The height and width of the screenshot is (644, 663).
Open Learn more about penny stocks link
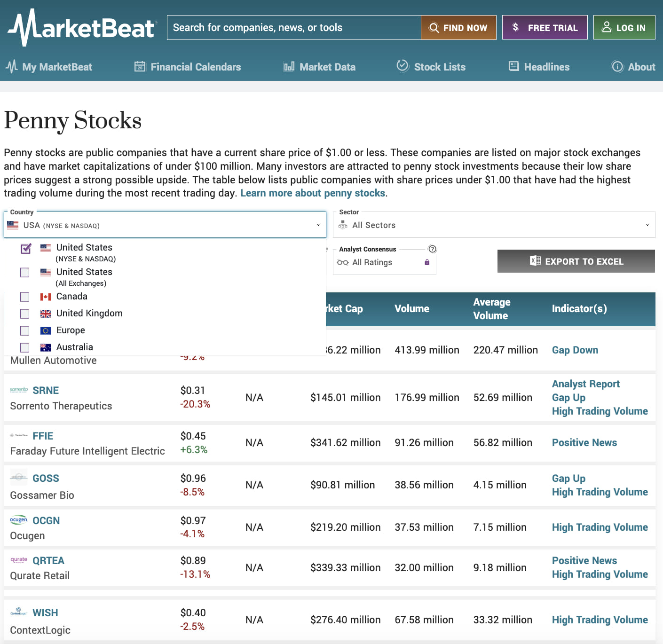tap(313, 193)
